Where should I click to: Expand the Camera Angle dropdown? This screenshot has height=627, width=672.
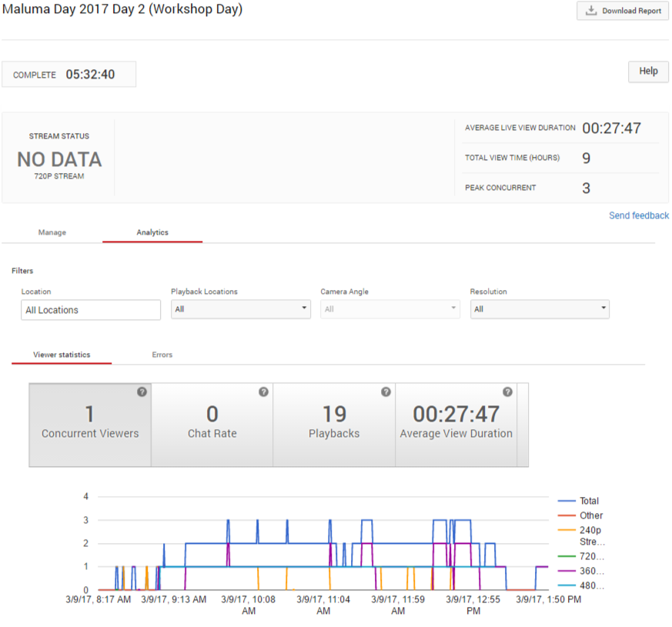click(x=389, y=309)
